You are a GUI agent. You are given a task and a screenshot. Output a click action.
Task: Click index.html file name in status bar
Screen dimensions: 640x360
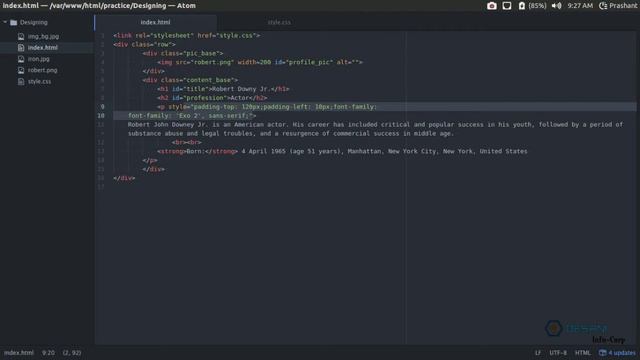[x=19, y=353]
